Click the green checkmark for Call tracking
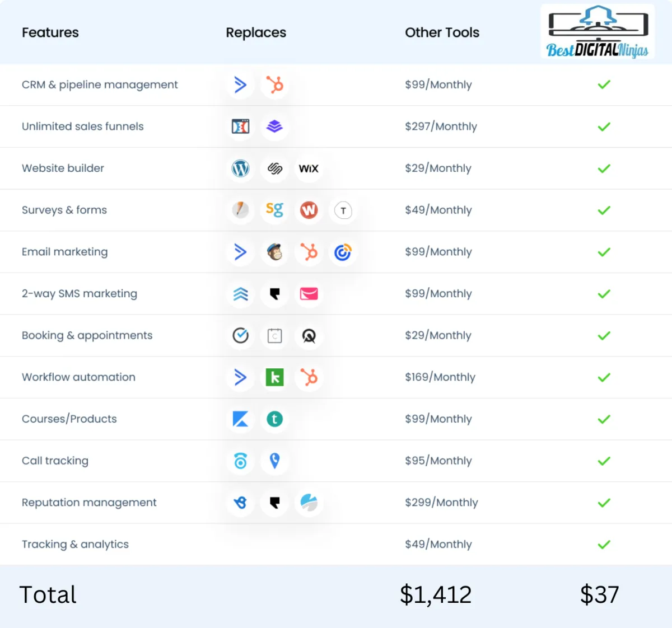Screen dimensions: 672x628 (604, 461)
